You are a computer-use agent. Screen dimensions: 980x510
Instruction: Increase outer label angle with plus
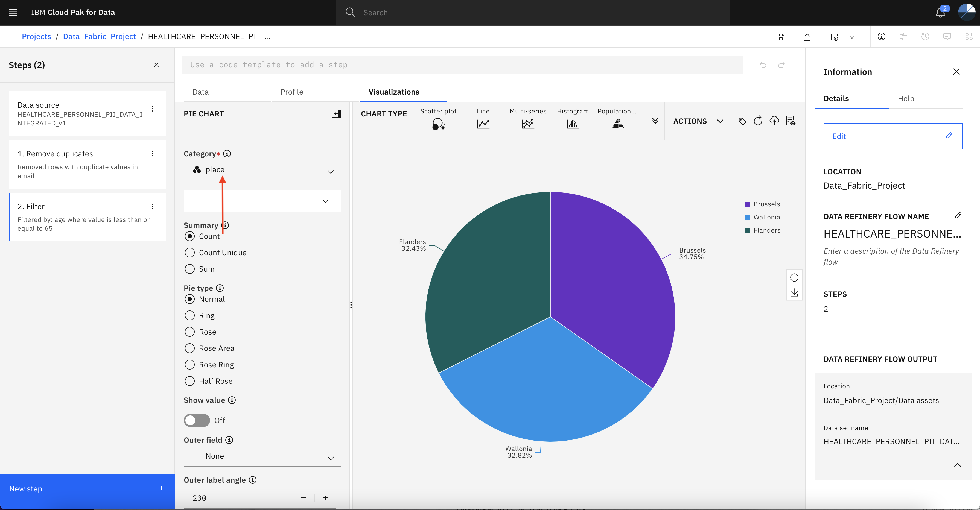pos(325,498)
